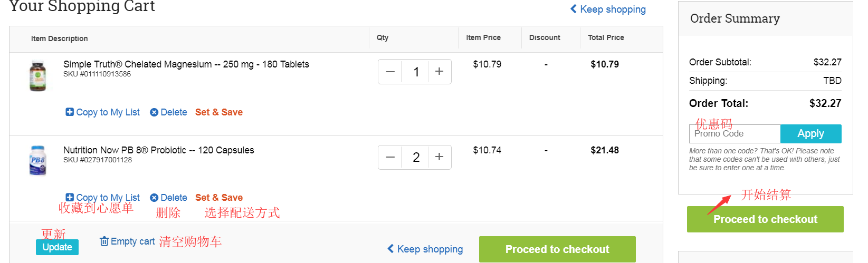The width and height of the screenshot is (868, 263).
Task: Click Set & Save for Magnesium
Action: pyautogui.click(x=219, y=112)
